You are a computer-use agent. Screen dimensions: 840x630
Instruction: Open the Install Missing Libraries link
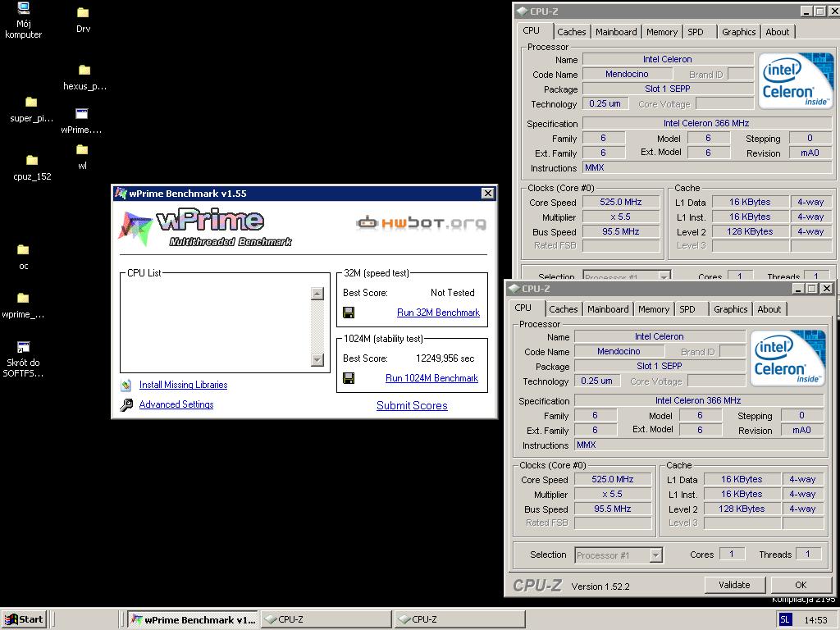tap(183, 385)
